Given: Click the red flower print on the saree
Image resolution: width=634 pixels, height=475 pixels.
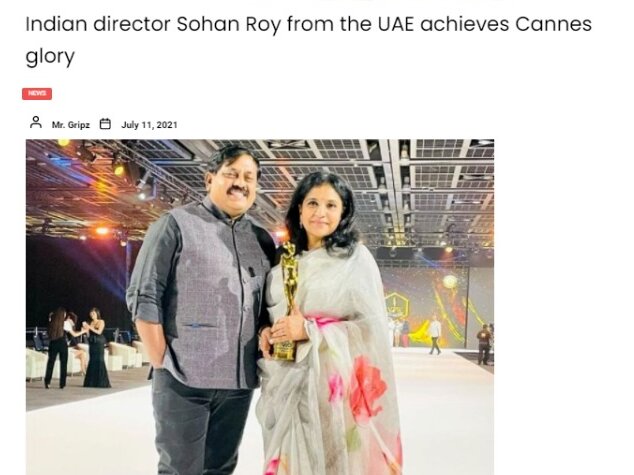Looking at the screenshot, I should 367,388.
